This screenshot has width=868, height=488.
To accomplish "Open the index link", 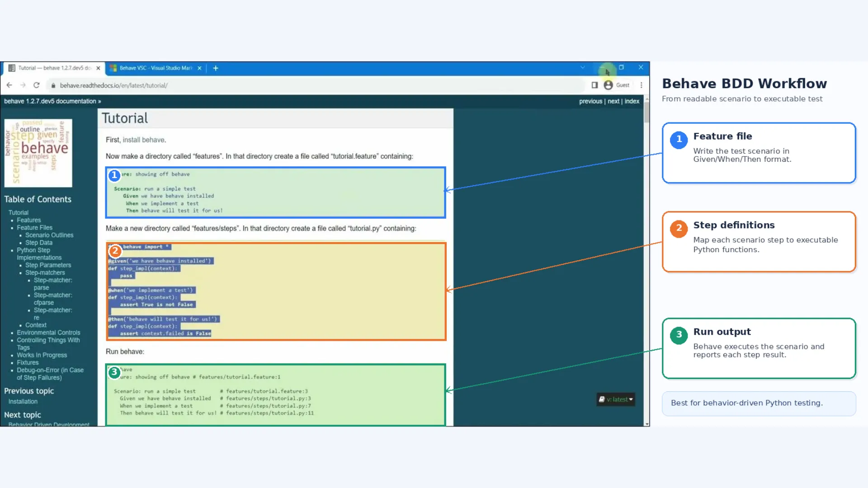I will click(632, 101).
